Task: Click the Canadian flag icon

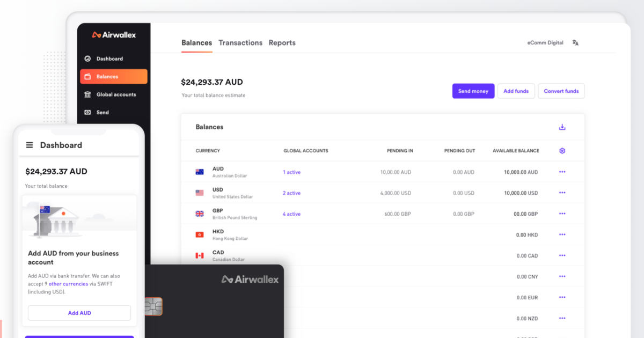Action: click(200, 255)
